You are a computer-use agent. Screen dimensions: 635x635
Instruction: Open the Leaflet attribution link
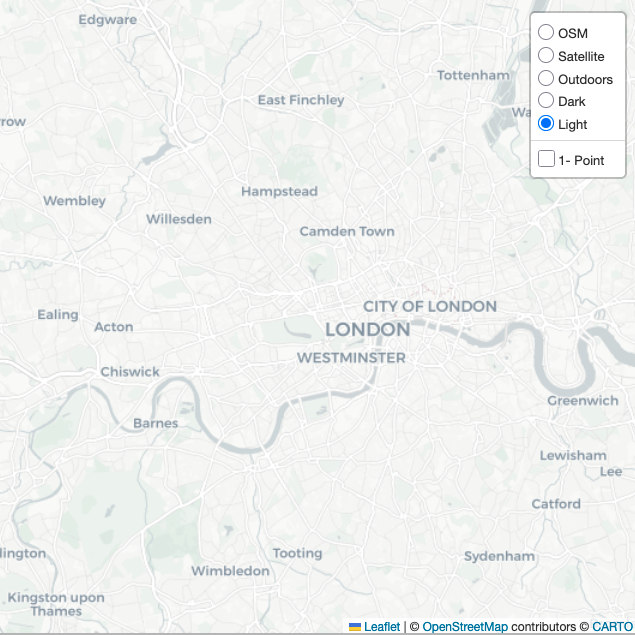[381, 626]
